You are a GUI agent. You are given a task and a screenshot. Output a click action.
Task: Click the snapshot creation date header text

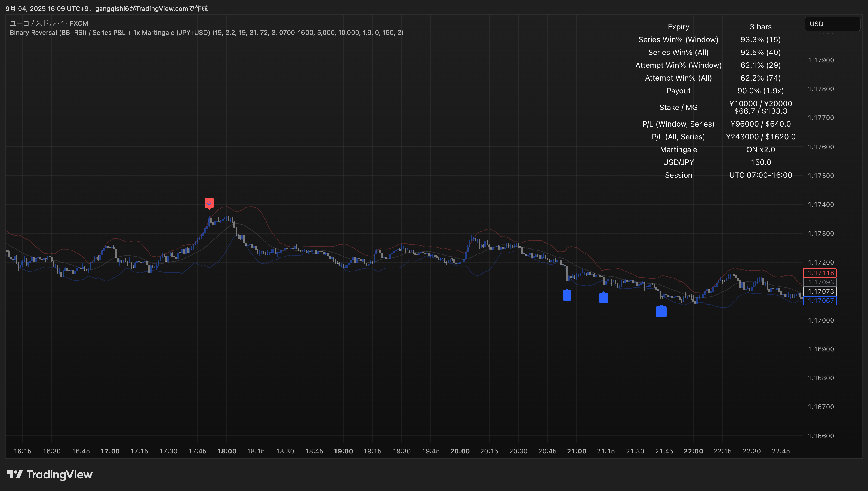(x=106, y=8)
